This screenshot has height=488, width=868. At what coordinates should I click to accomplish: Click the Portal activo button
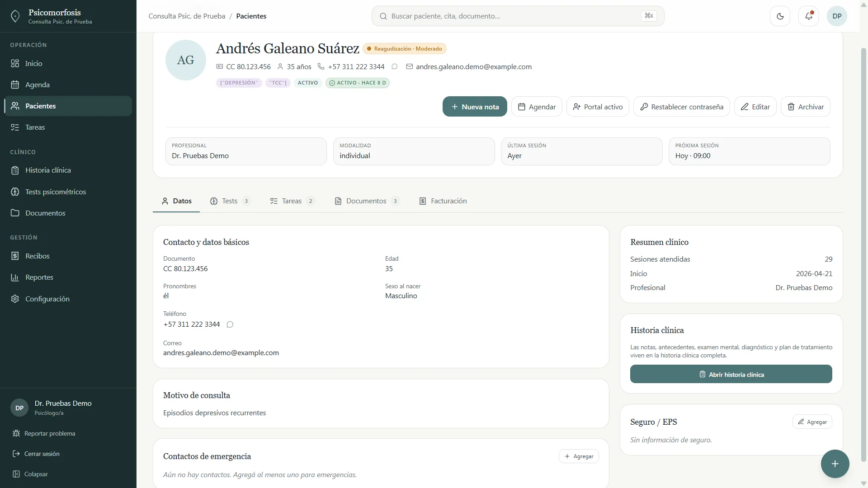[598, 107]
